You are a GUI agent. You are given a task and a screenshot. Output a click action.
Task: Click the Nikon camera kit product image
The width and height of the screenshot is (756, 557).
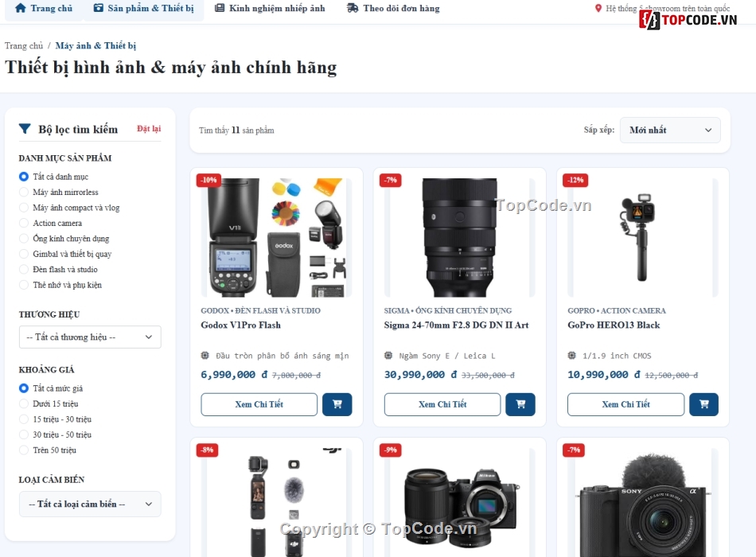[459, 503]
